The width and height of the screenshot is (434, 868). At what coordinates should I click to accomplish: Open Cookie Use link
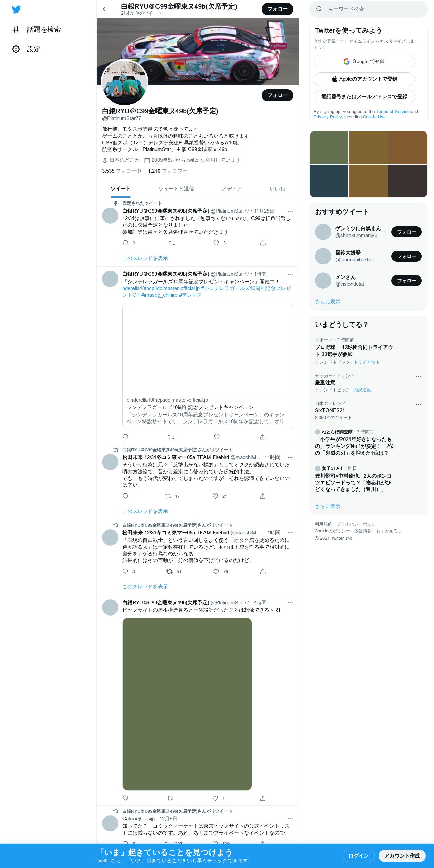tap(374, 117)
